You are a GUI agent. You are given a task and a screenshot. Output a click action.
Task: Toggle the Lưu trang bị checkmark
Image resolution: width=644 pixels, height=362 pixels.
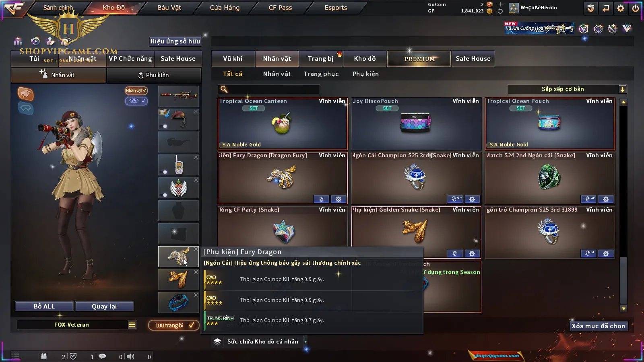click(x=192, y=325)
